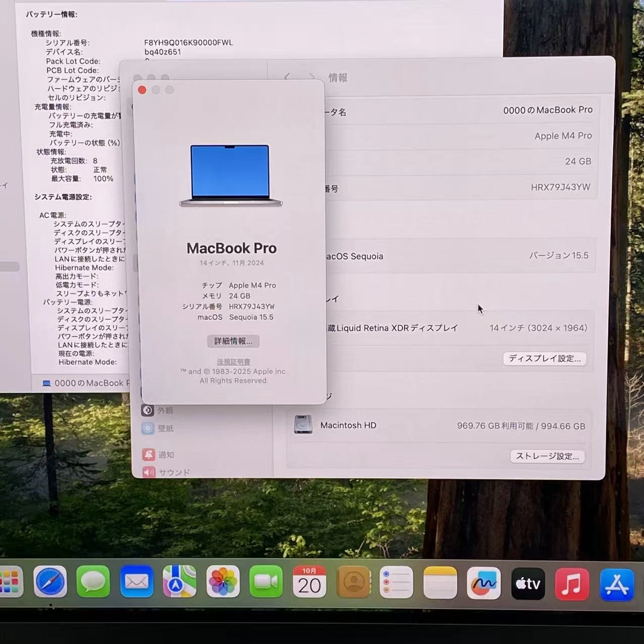This screenshot has height=644, width=644.
Task: Open App Store from the Dock
Action: (617, 585)
